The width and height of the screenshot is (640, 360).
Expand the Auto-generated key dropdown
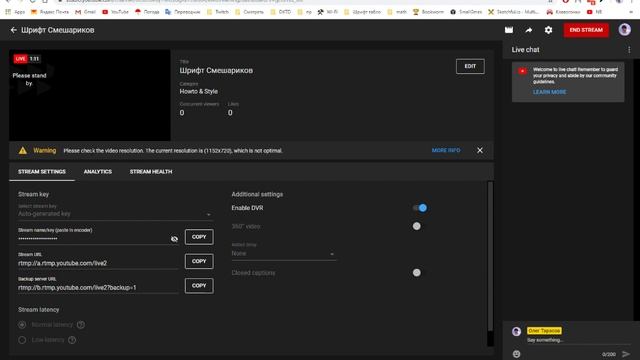click(x=115, y=214)
